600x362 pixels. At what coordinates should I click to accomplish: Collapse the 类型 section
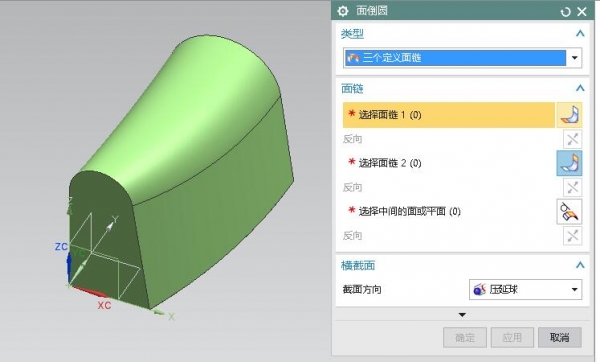click(580, 34)
